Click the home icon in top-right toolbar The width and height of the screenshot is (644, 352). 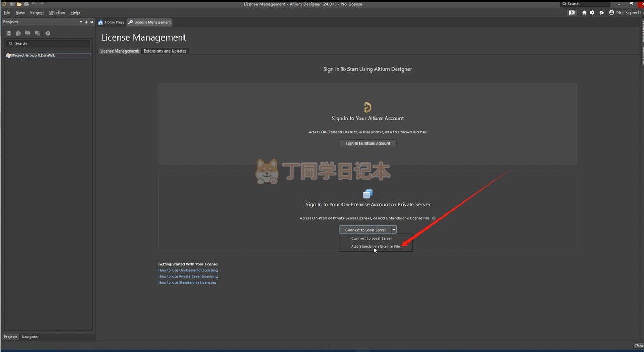[x=584, y=12]
